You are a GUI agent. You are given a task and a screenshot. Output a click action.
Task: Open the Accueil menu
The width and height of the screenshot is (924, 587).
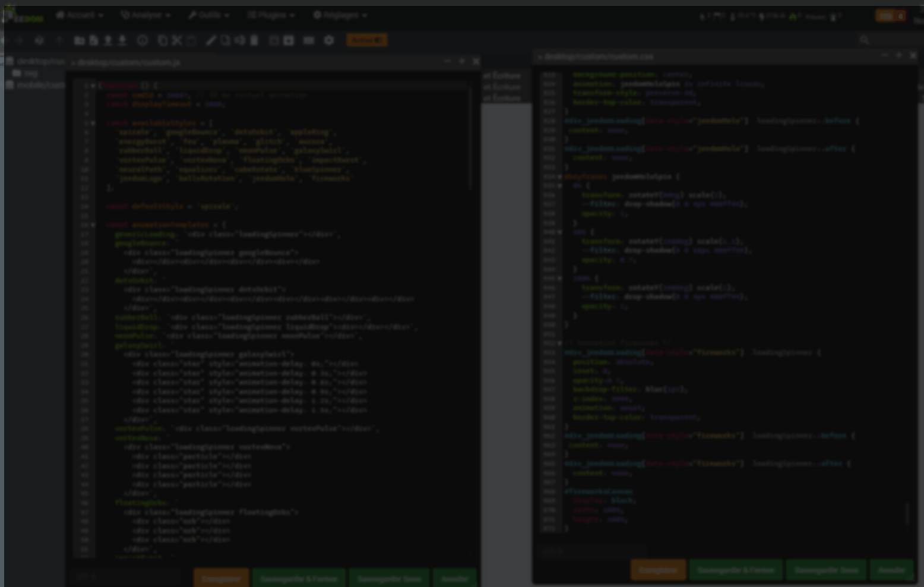click(x=80, y=15)
